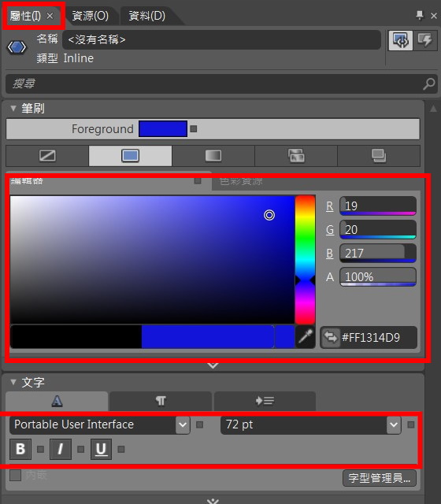Image resolution: width=441 pixels, height=504 pixels.
Task: Open the 72 pt font size dropdown
Action: pyautogui.click(x=394, y=424)
